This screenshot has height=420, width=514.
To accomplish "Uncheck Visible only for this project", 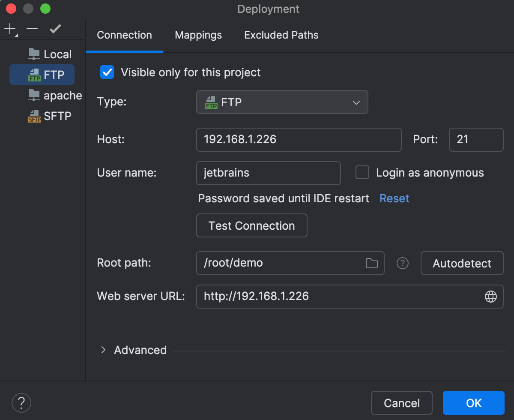I will (x=107, y=72).
